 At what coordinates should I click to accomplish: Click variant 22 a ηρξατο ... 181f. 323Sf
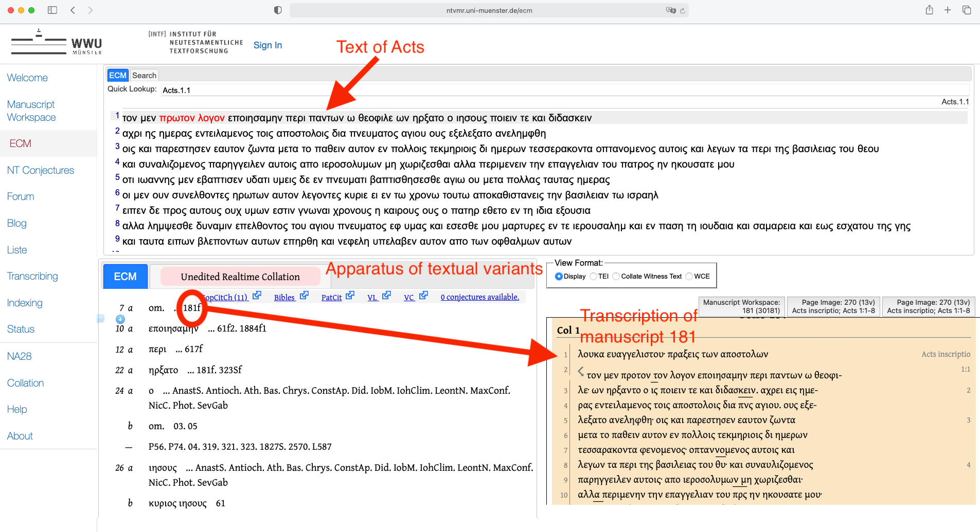179,370
